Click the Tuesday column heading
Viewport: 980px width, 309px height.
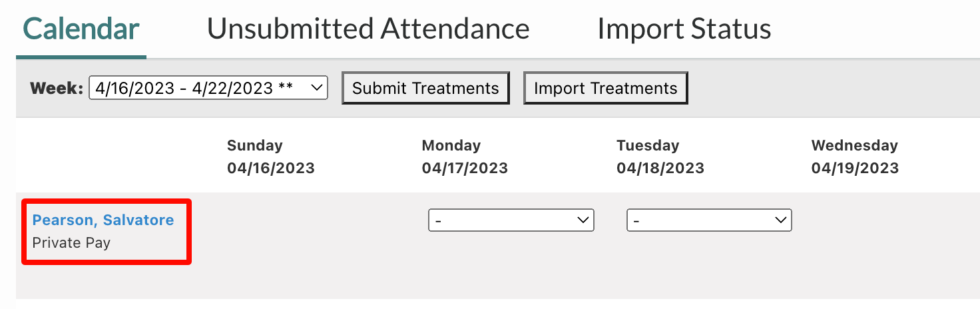click(x=648, y=145)
